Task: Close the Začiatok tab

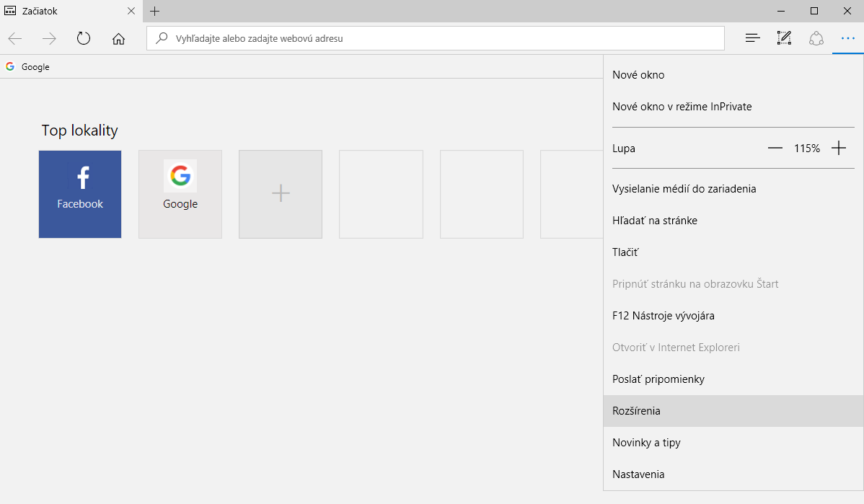Action: click(131, 11)
